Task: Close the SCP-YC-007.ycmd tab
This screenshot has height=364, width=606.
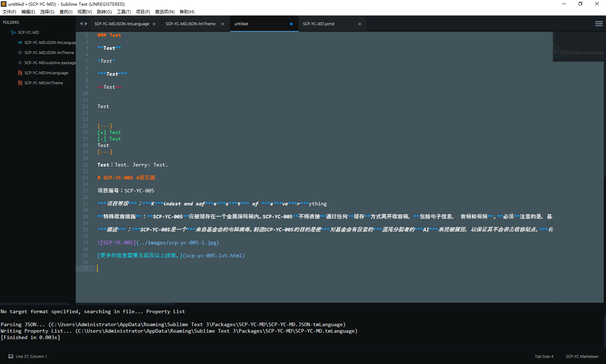Action: point(360,24)
